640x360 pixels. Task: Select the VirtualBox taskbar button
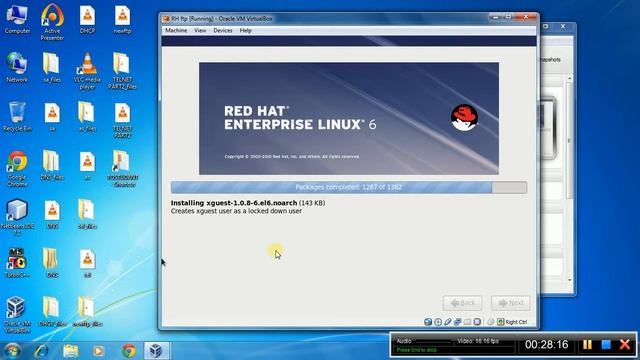point(156,351)
